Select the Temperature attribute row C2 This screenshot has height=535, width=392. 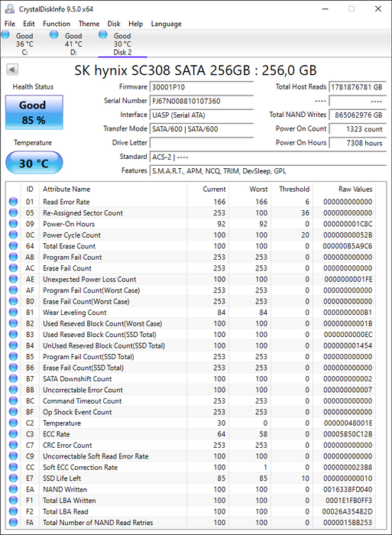tap(191, 423)
